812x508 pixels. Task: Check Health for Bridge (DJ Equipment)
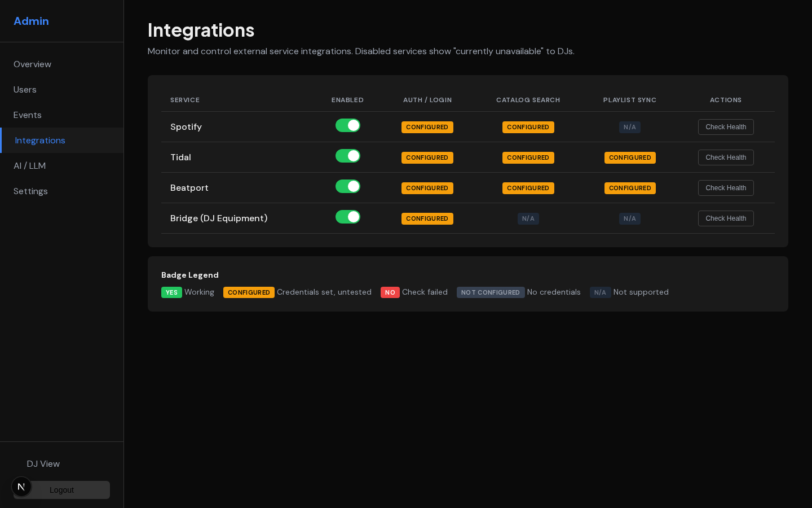(726, 218)
